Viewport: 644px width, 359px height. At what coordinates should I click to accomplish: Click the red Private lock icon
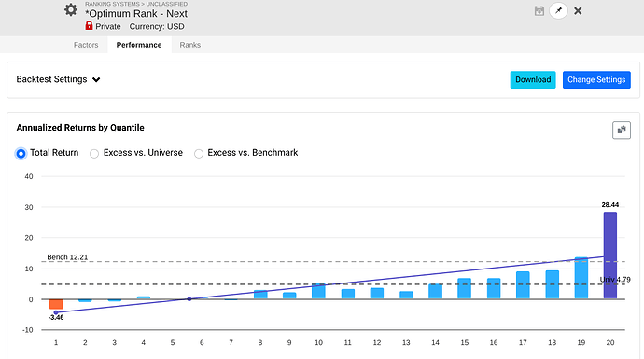89,26
